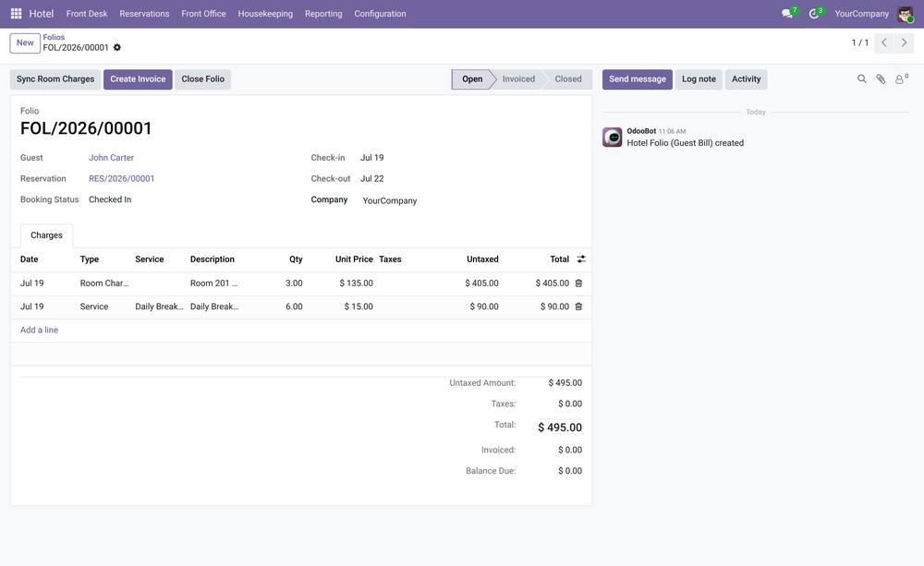Click the New button
The height and width of the screenshot is (566, 924).
tap(25, 43)
